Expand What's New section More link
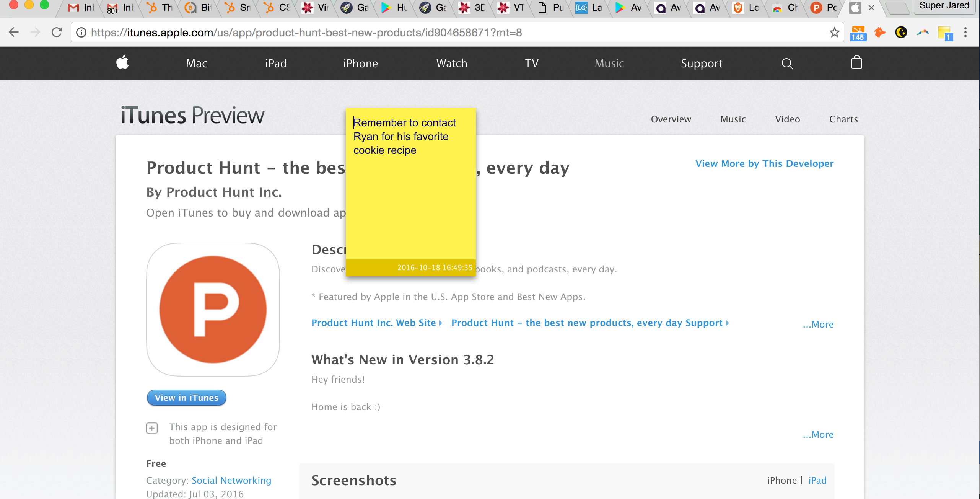980x499 pixels. (818, 435)
